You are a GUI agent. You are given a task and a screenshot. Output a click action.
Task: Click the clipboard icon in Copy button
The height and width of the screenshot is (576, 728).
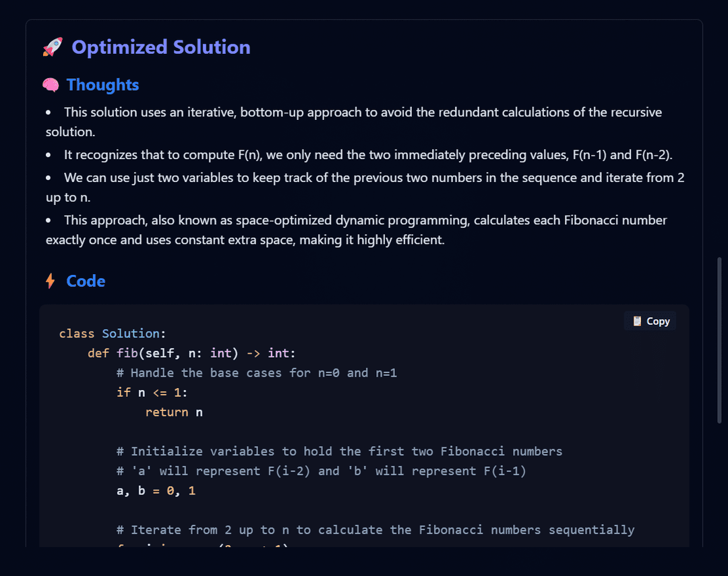[637, 321]
